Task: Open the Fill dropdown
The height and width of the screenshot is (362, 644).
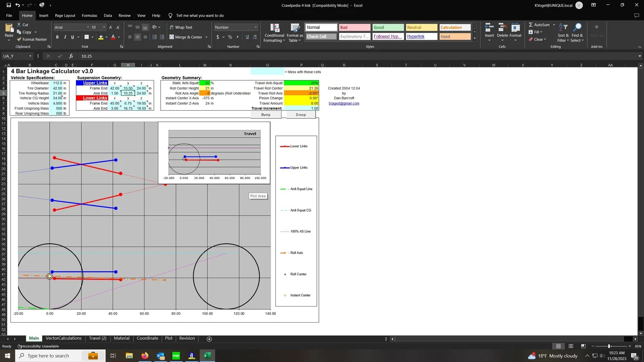Action: tap(536, 32)
